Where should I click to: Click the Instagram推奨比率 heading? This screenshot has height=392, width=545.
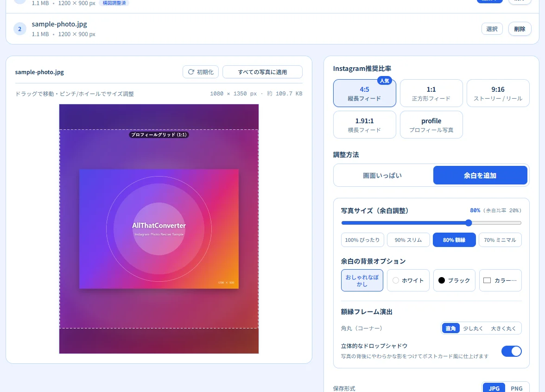(362, 69)
